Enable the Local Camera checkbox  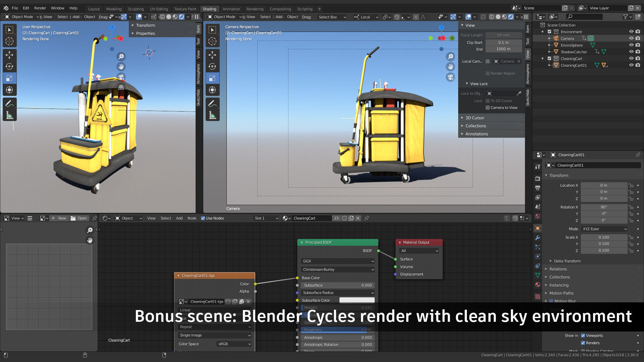pyautogui.click(x=488, y=61)
